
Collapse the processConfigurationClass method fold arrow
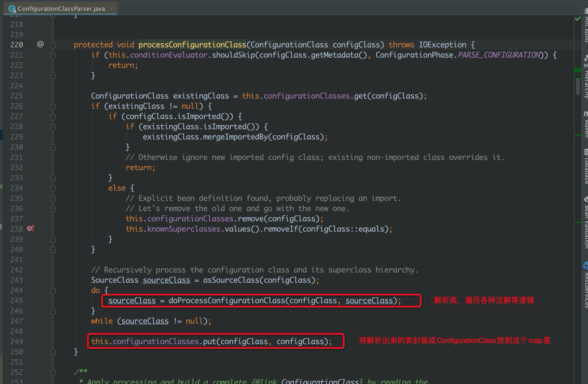[x=53, y=45]
